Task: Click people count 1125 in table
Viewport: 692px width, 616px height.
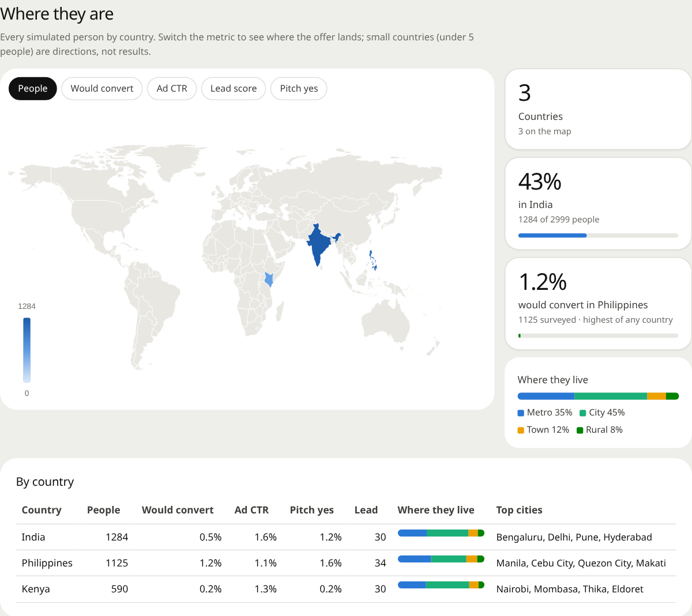Action: click(x=116, y=563)
